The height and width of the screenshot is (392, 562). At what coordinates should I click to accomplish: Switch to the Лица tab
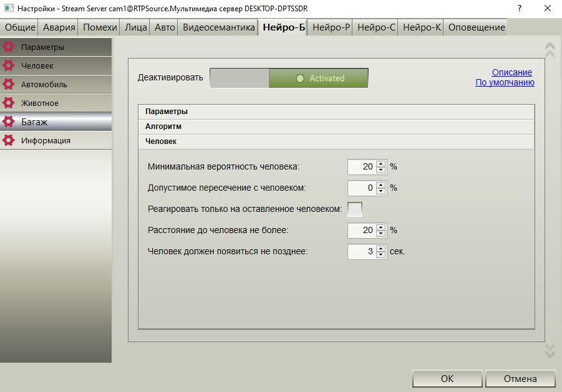click(x=135, y=27)
